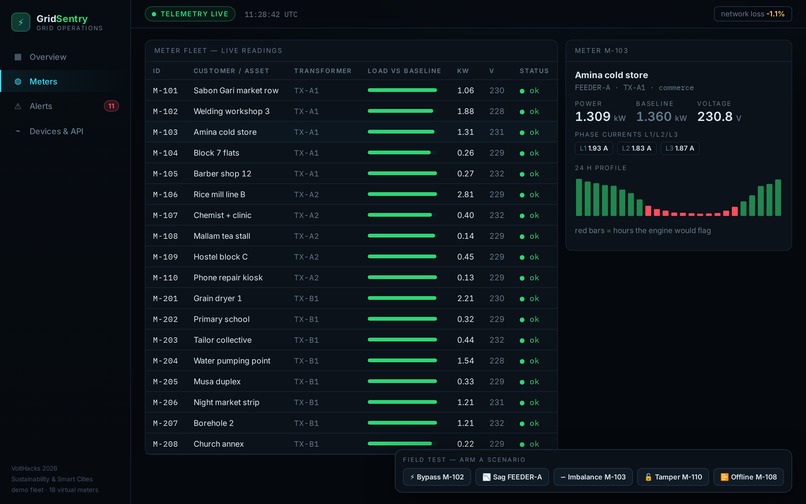Open the Overview page
The width and height of the screenshot is (806, 504).
[65, 57]
